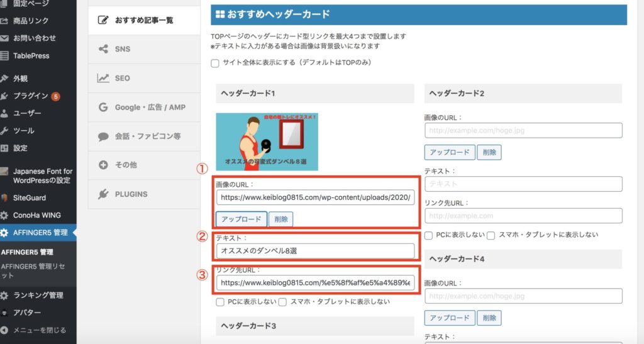Click the ランキング管理 gear icon
This screenshot has width=644, height=344.
4,295
